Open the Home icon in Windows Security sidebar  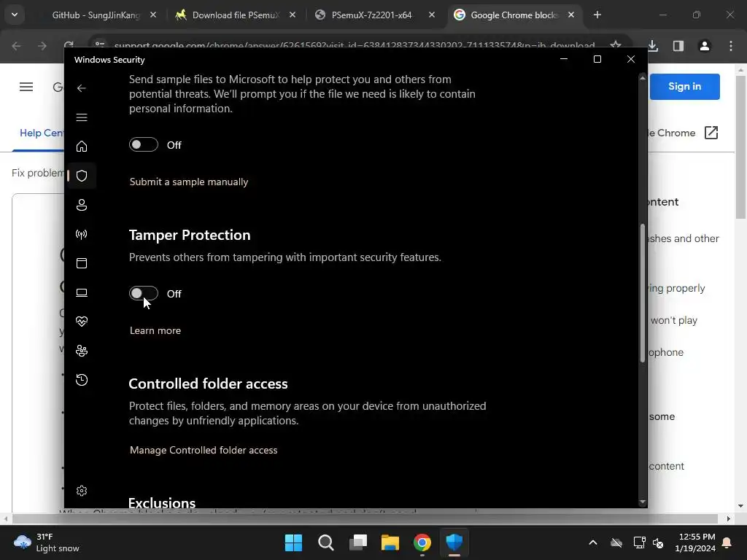tap(82, 146)
